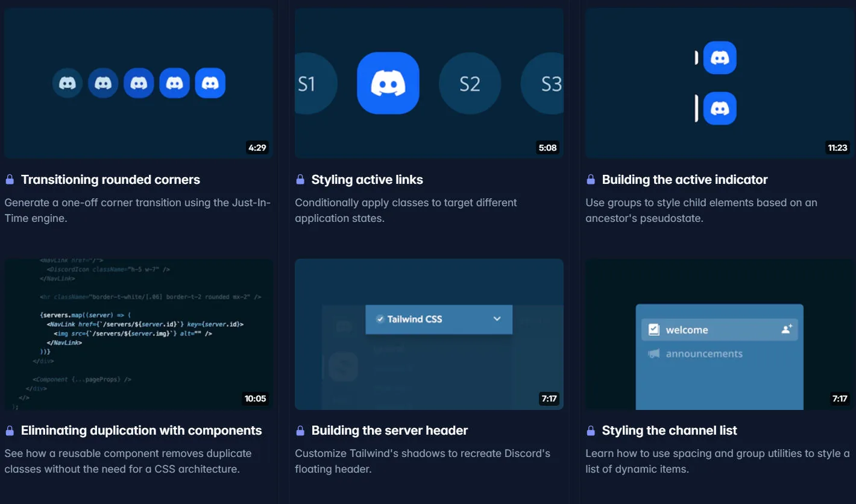856x504 pixels.
Task: Click the description "Customize Tailwind's shadows to recreate…"
Action: click(x=423, y=461)
